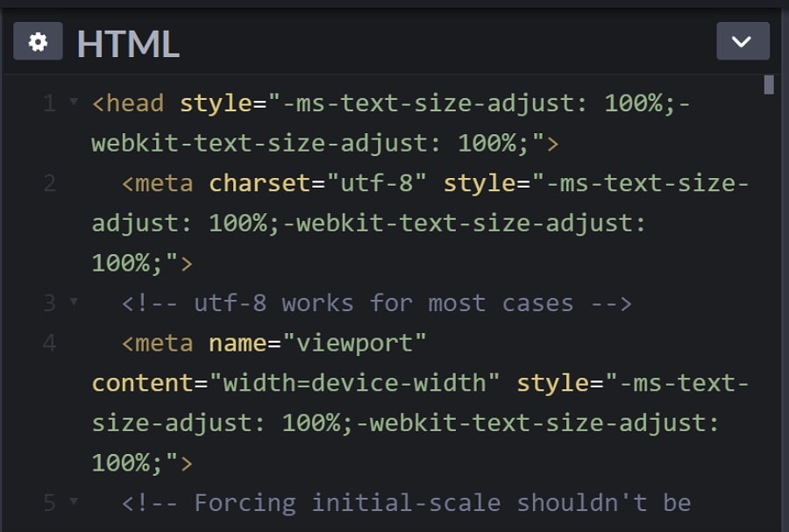Open the HTML editor settings gear
Screen dimensions: 789x532
click(x=38, y=41)
